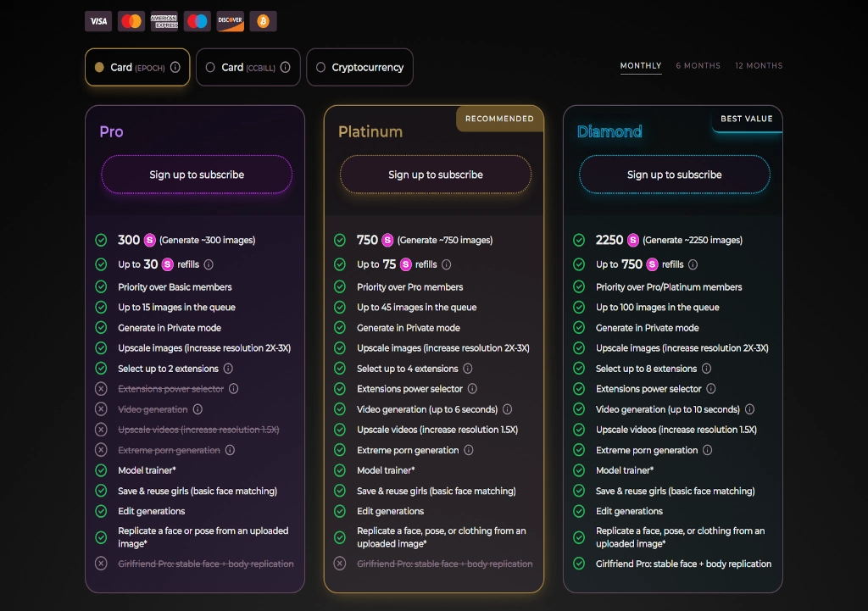Select the American Express icon
Screen dimensions: 868x611
(164, 20)
